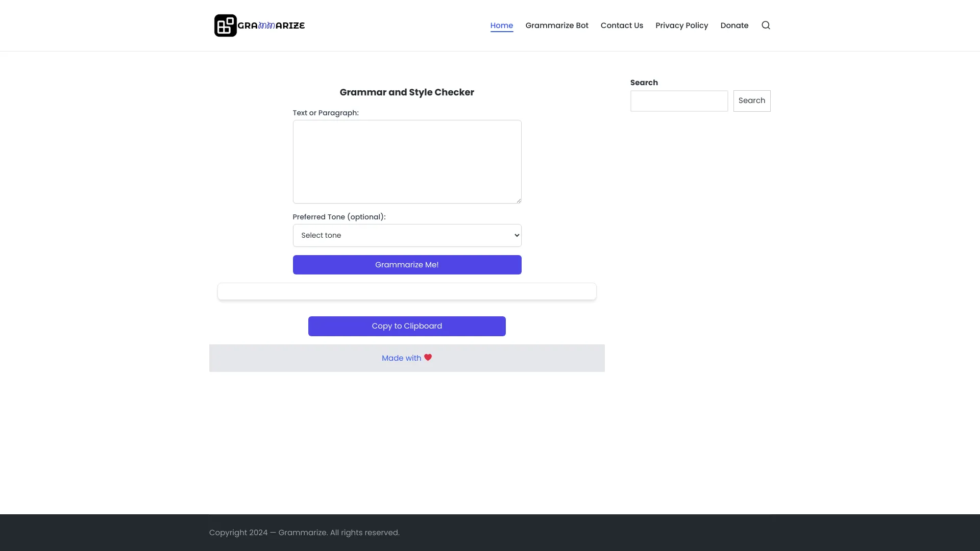Open the Preferred Tone dropdown

(407, 235)
